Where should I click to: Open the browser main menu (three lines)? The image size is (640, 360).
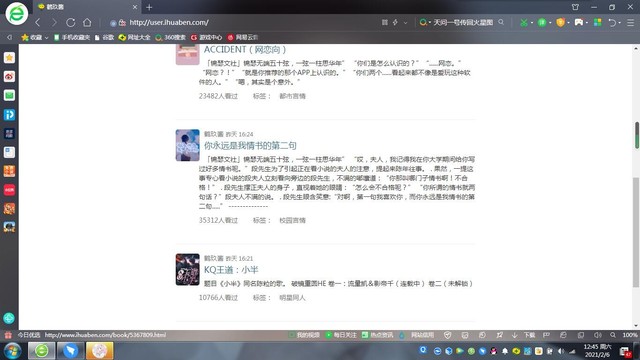pyautogui.click(x=631, y=22)
